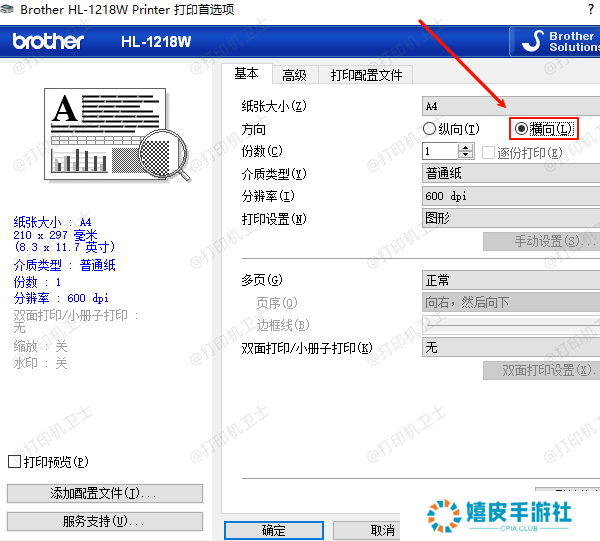Increase copies with the up spinner arrow
The height and width of the screenshot is (541, 600).
(x=465, y=146)
